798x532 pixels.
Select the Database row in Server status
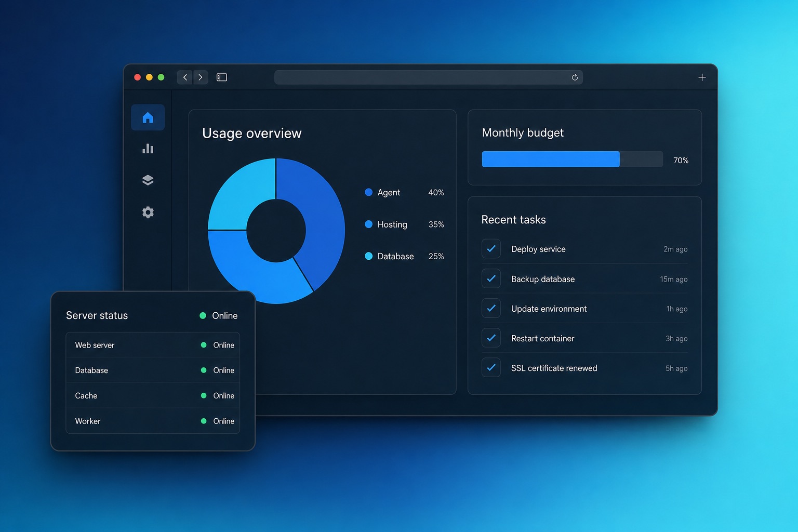(153, 370)
